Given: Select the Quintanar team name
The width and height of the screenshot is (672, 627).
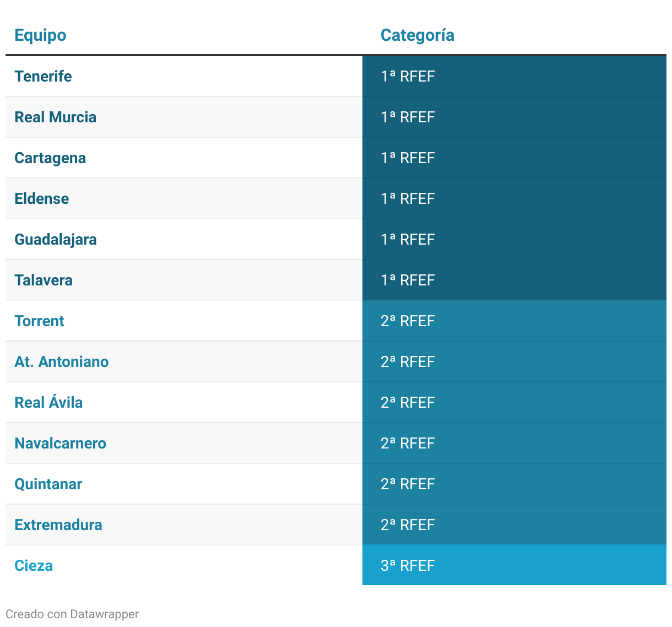Looking at the screenshot, I should 48,484.
